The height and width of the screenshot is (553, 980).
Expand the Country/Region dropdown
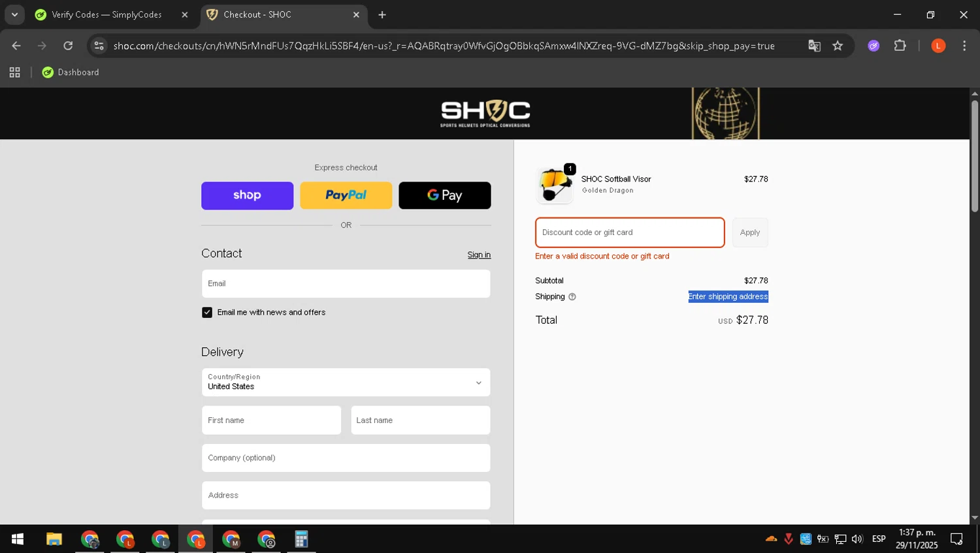pyautogui.click(x=346, y=383)
